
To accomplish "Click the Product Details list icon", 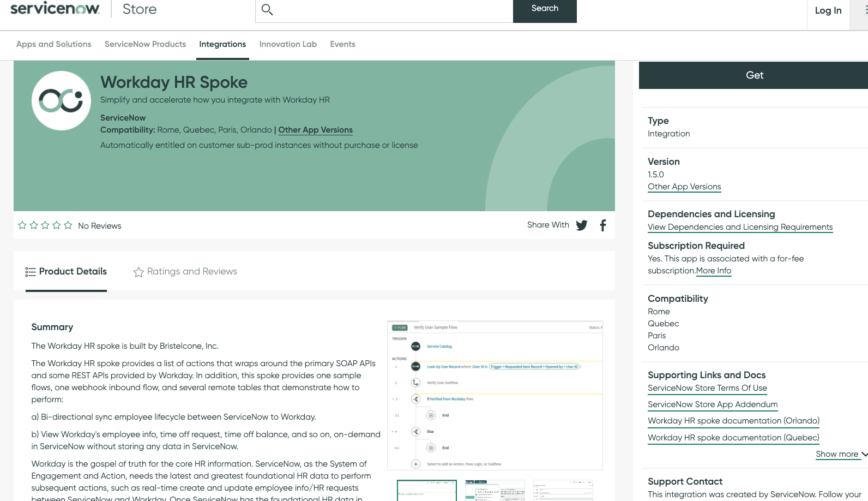I will (31, 272).
